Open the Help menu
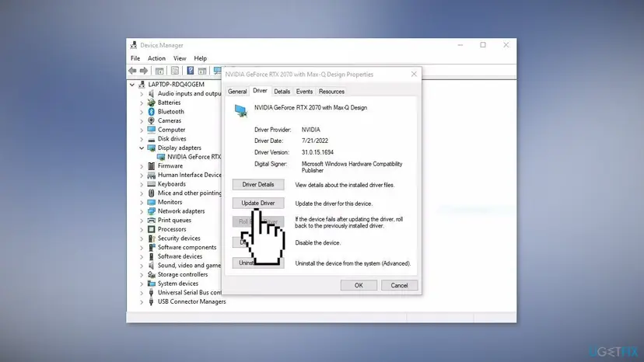The image size is (644, 362). 200,58
